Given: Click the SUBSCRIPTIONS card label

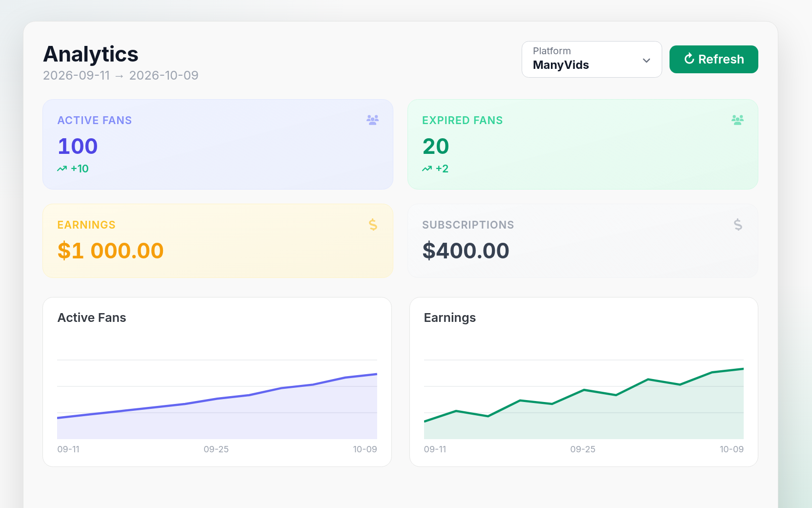Looking at the screenshot, I should click(468, 225).
